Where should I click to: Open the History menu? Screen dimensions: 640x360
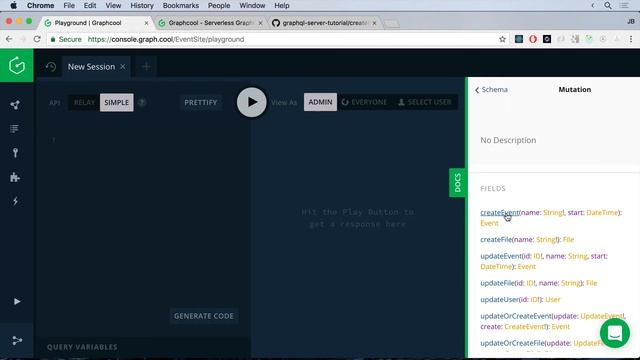tap(142, 5)
